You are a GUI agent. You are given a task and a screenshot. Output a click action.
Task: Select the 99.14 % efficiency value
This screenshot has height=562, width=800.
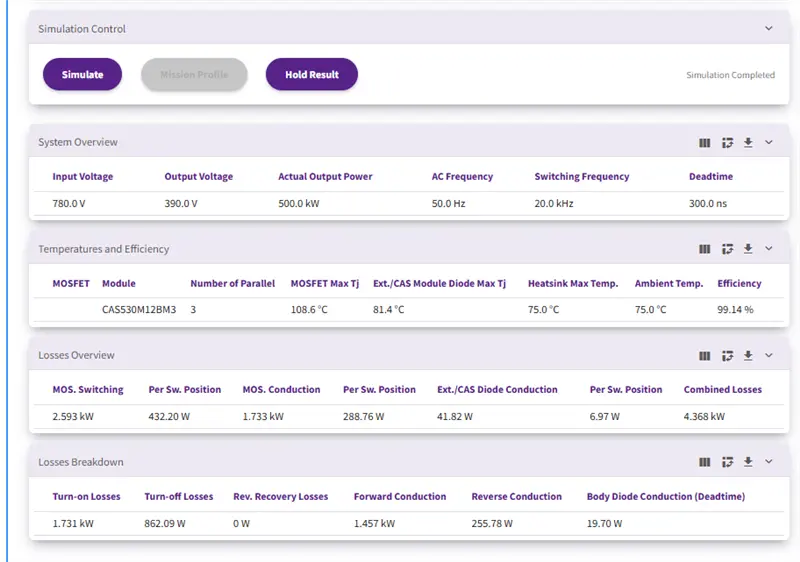pyautogui.click(x=735, y=310)
